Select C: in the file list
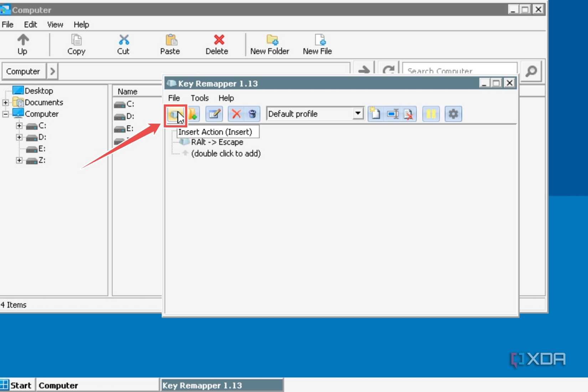588x392 pixels. [130, 104]
